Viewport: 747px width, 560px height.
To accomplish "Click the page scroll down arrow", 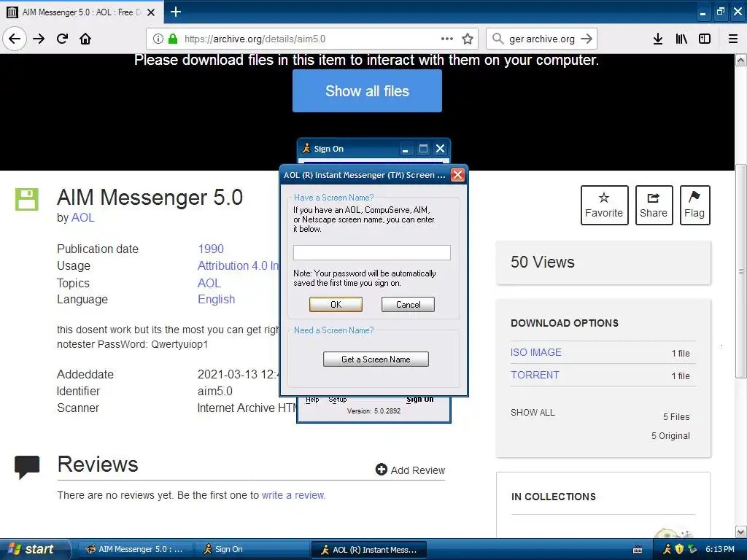I will [x=741, y=532].
